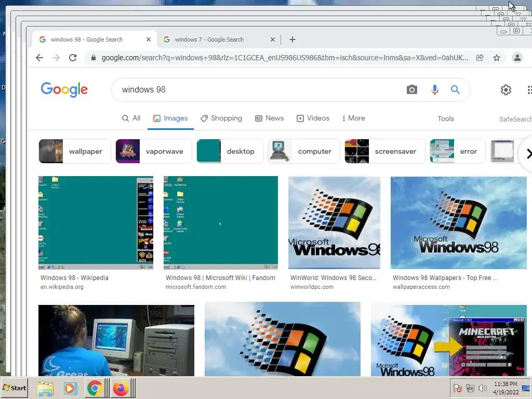Click the wallpaperaccess.com source text
Image resolution: width=532 pixels, height=399 pixels.
click(421, 287)
